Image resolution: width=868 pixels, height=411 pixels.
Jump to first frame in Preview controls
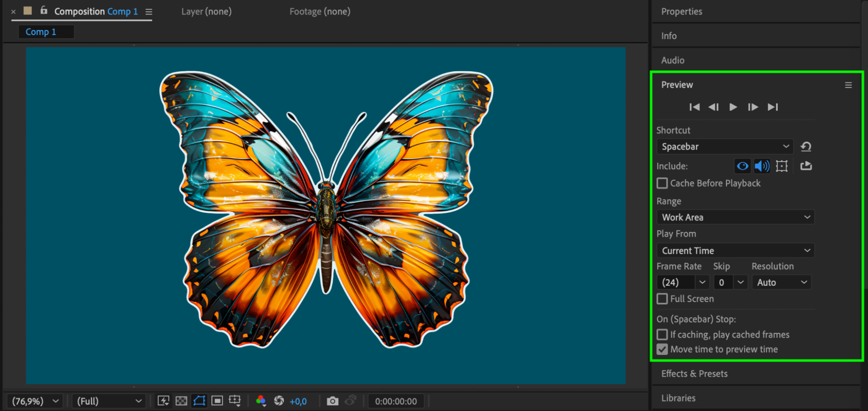(694, 107)
